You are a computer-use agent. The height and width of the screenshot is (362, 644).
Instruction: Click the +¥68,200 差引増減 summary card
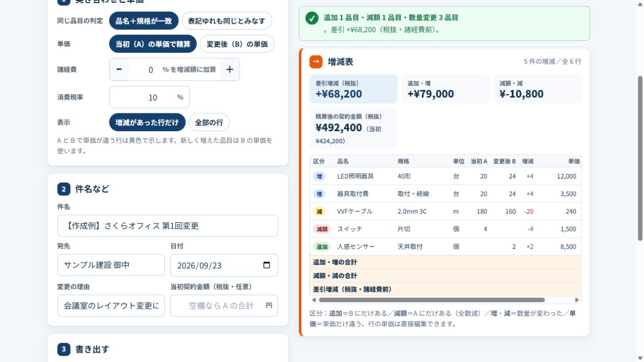353,89
